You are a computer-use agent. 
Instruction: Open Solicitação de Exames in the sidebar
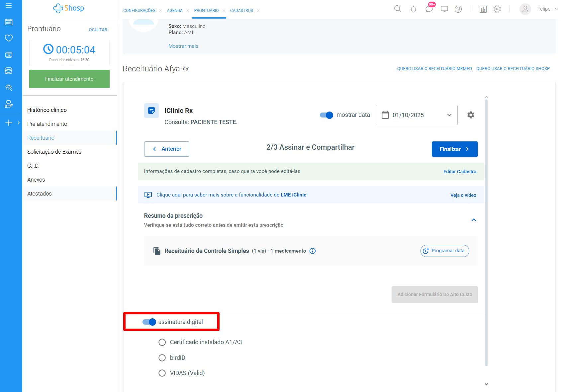pos(54,152)
